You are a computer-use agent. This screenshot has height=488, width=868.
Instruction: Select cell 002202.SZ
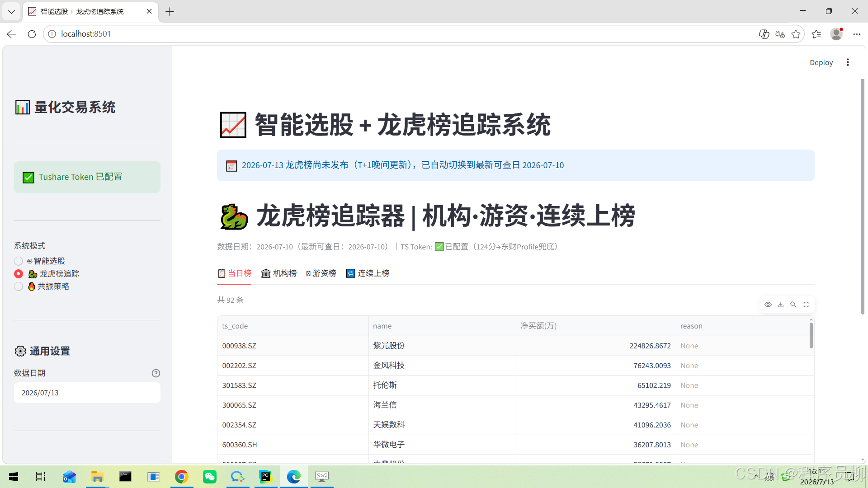(293, 366)
